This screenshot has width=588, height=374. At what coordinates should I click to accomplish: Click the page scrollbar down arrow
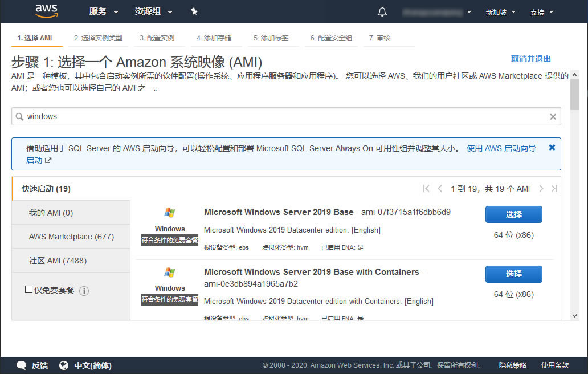(574, 315)
